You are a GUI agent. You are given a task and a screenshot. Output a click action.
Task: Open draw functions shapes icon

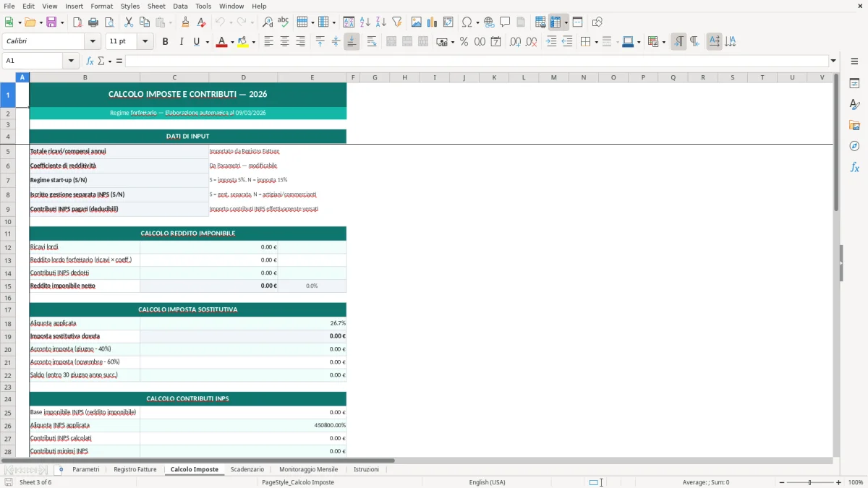pyautogui.click(x=597, y=22)
